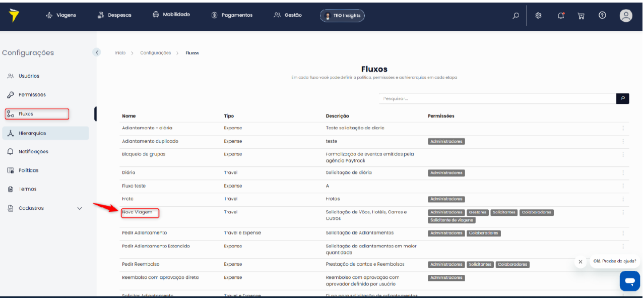644x298 pixels.
Task: Go to Notificações in the sidebar
Action: tap(28, 152)
